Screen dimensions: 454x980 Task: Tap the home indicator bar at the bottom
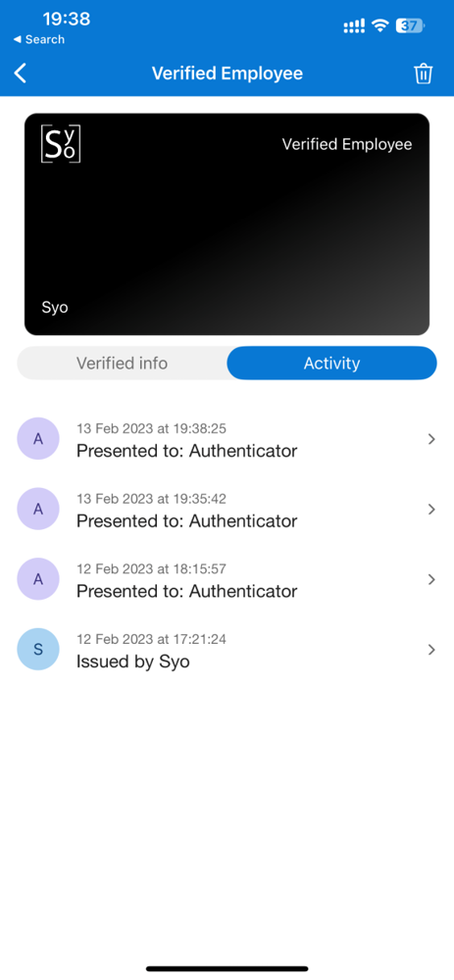pos(227,969)
